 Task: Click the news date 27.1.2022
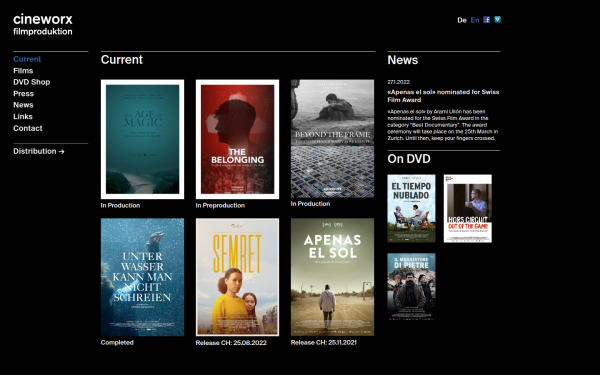pyautogui.click(x=398, y=82)
